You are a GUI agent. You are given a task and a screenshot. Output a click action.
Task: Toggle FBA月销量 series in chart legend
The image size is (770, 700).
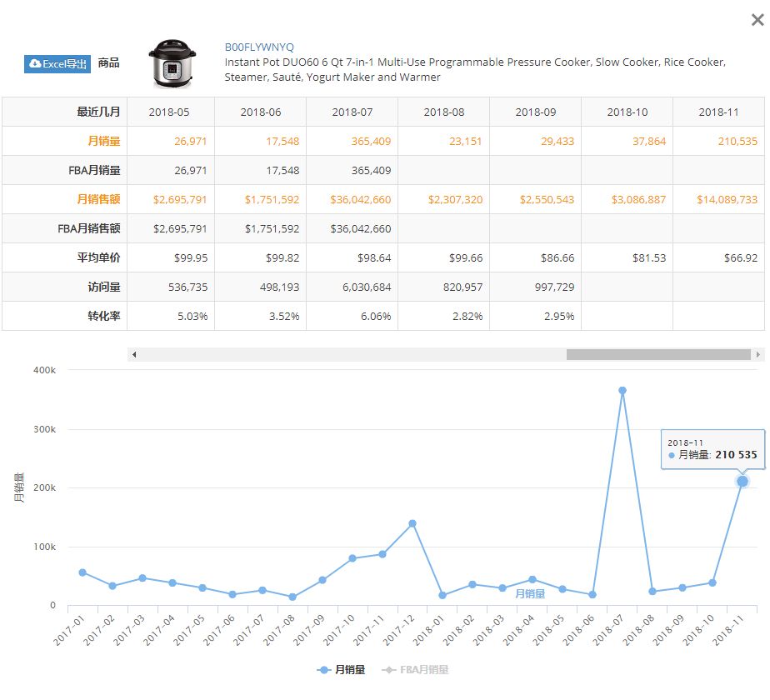[415, 669]
